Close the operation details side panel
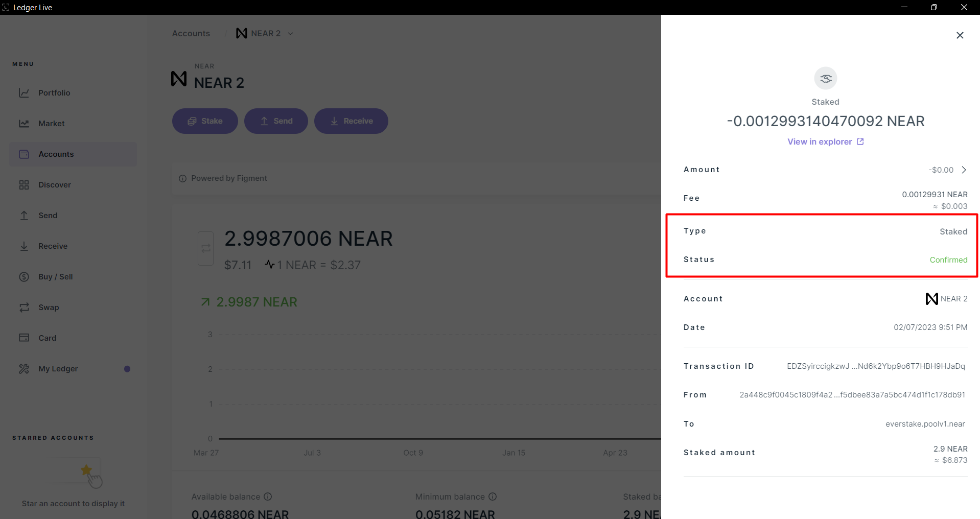This screenshot has height=519, width=980. click(960, 35)
